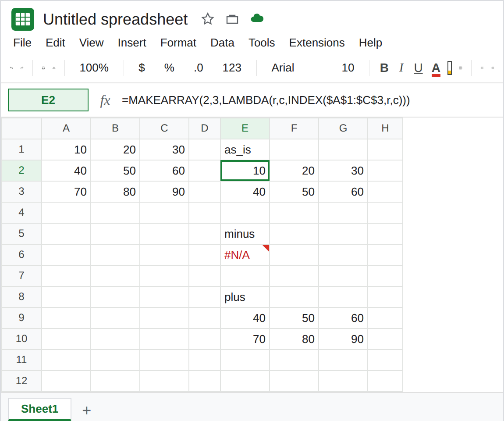Image resolution: width=504 pixels, height=421 pixels.
Task: Select row 2 header
Action: (x=21, y=170)
